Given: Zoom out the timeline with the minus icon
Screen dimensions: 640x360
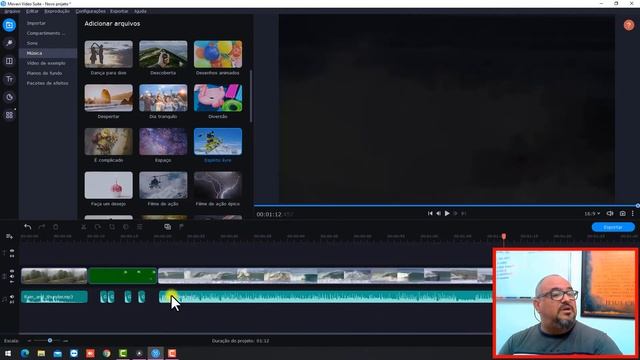Looking at the screenshot, I should 29,340.
